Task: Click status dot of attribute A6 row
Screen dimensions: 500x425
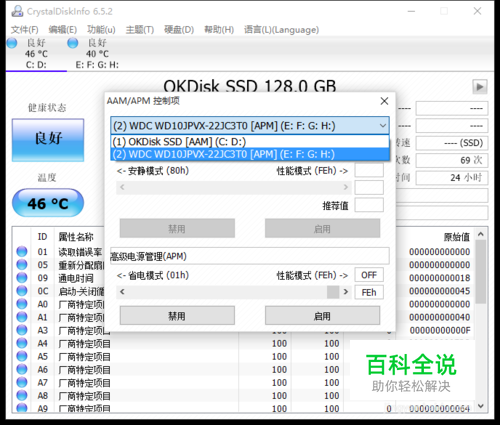Action: click(22, 369)
